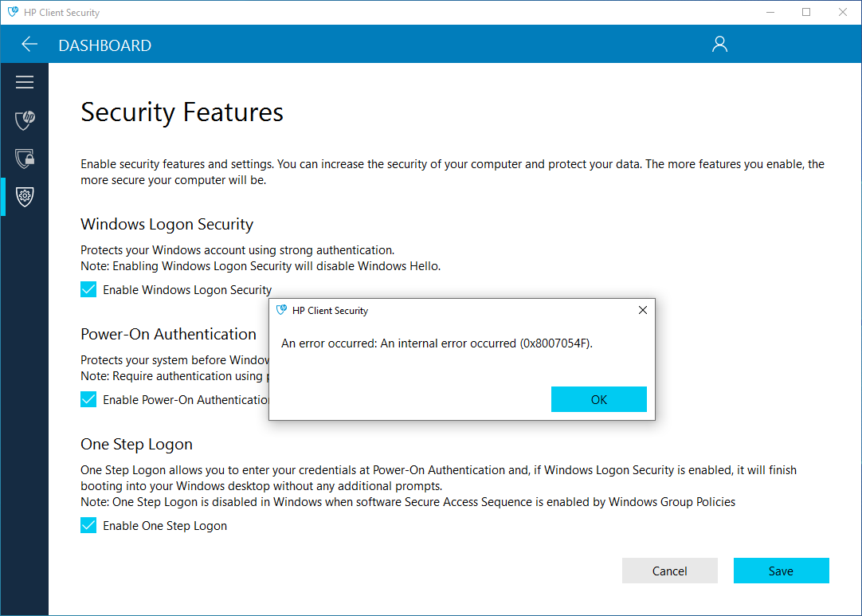Toggle Enable One Step Logon
This screenshot has height=616, width=862.
(88, 525)
